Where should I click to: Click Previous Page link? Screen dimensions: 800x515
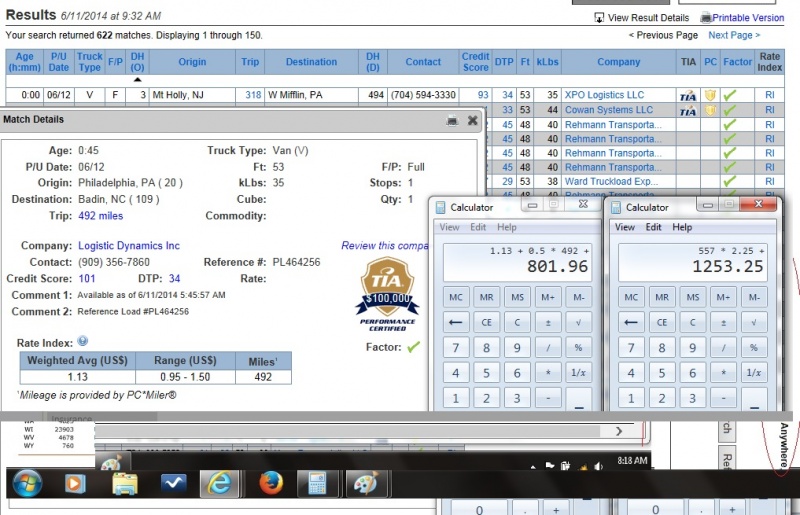pos(663,35)
